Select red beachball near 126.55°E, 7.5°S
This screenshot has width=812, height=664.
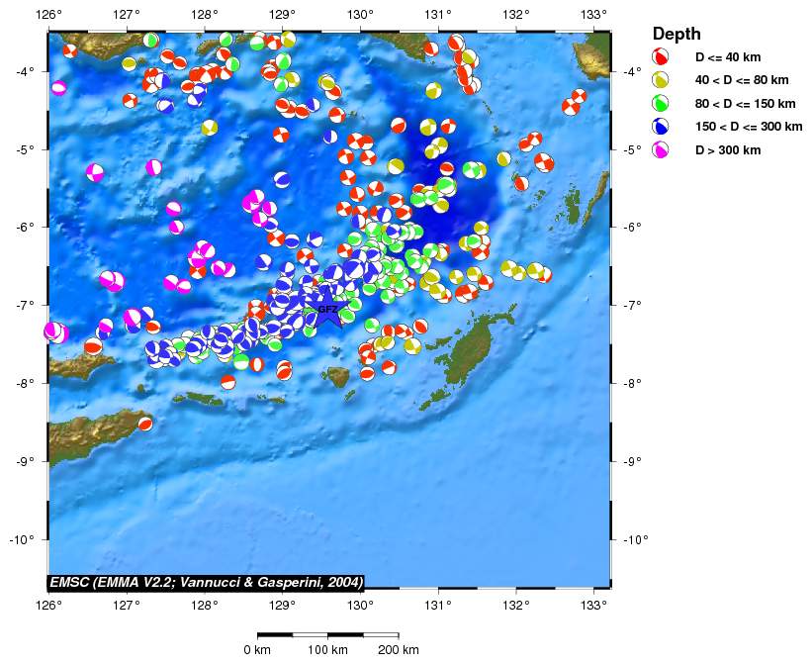pyautogui.click(x=93, y=346)
